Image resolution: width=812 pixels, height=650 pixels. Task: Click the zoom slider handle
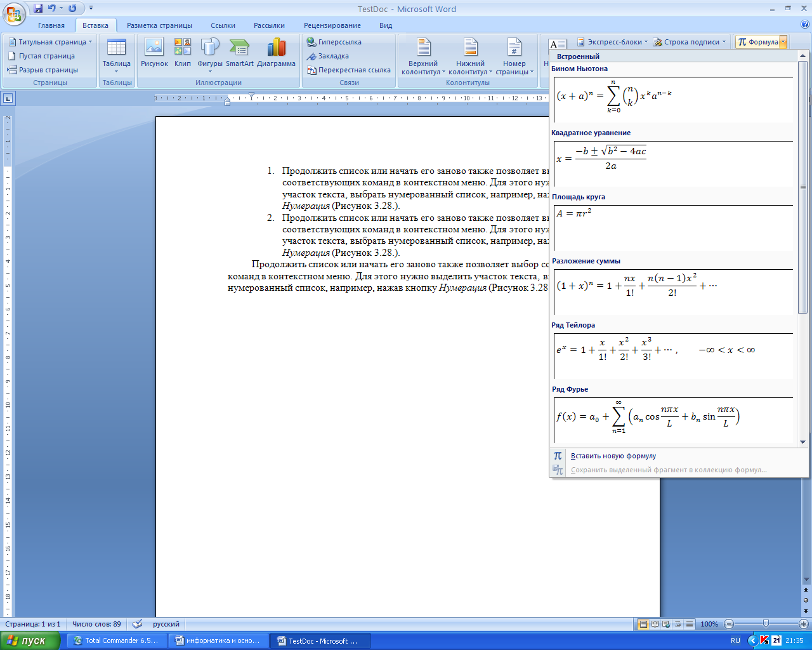pos(766,624)
